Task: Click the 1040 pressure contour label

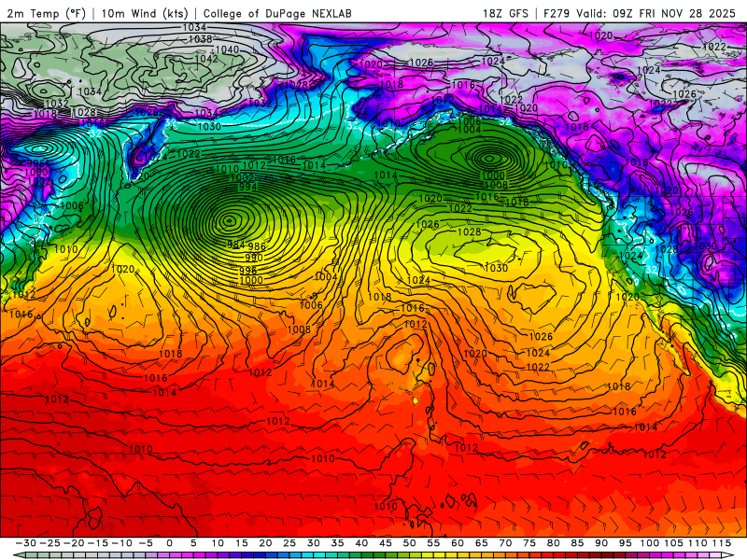Action: (227, 49)
